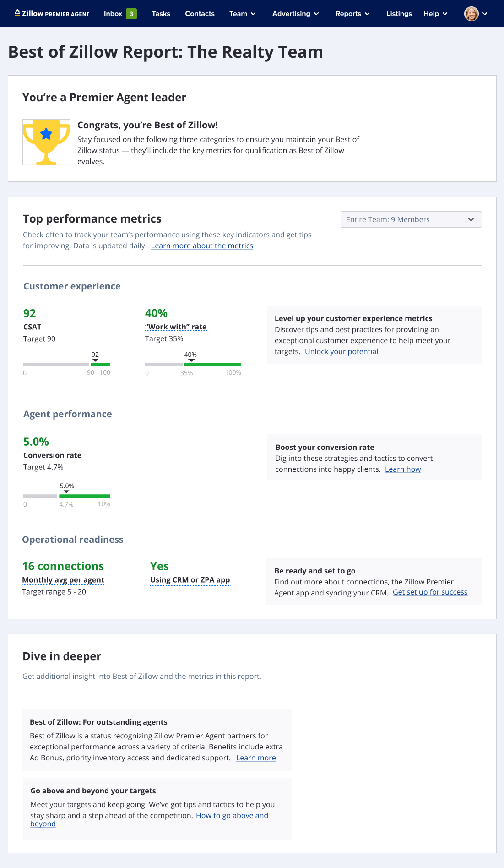Click the user profile avatar
Viewport: 504px width, 868px height.
(471, 14)
